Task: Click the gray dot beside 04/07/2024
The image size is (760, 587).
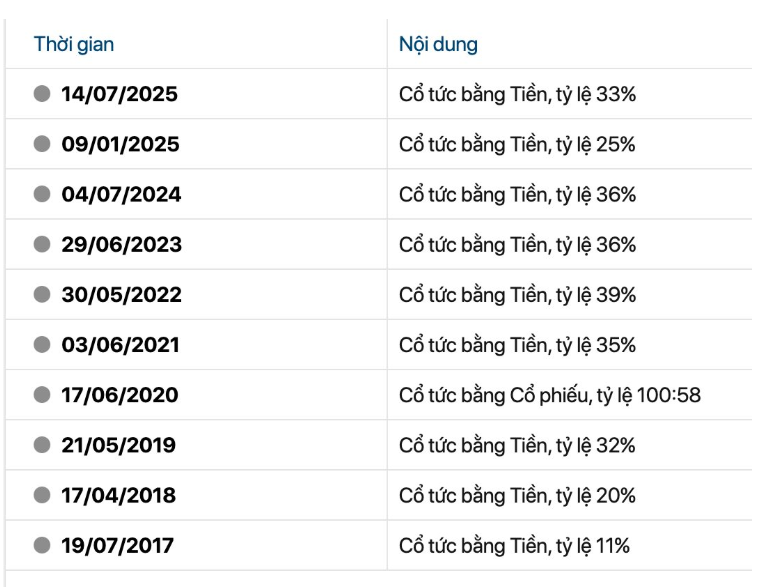Action: pyautogui.click(x=42, y=194)
